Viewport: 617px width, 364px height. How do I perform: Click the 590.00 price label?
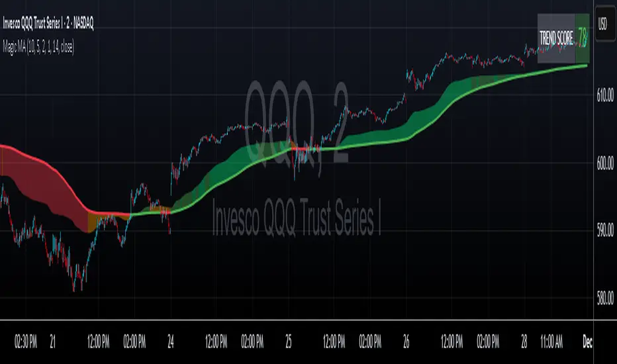coord(605,230)
